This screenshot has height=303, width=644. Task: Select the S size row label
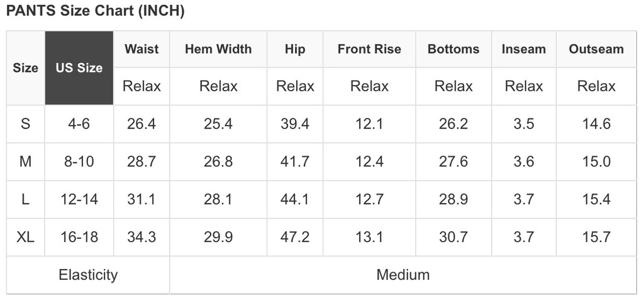pyautogui.click(x=26, y=124)
